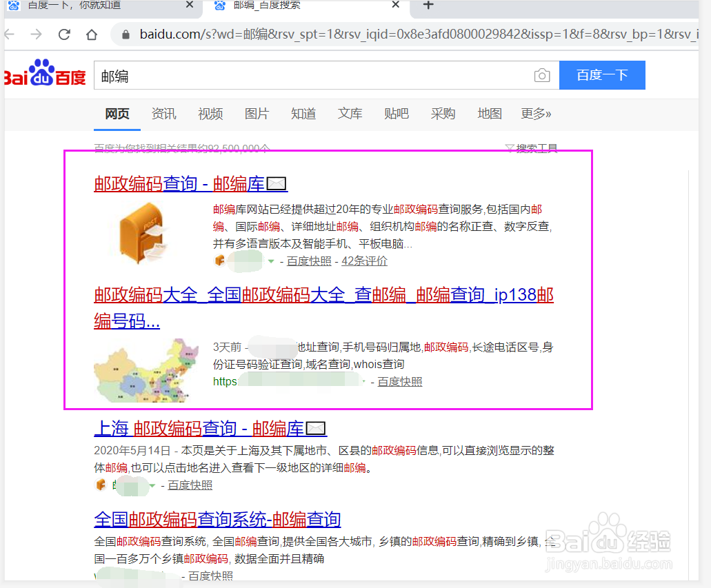Click the site icon under 上海 result
The height and width of the screenshot is (588, 711).
(101, 485)
